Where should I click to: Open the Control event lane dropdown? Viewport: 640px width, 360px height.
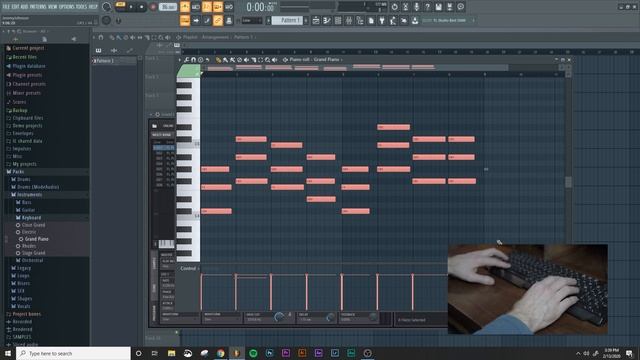tap(190, 269)
